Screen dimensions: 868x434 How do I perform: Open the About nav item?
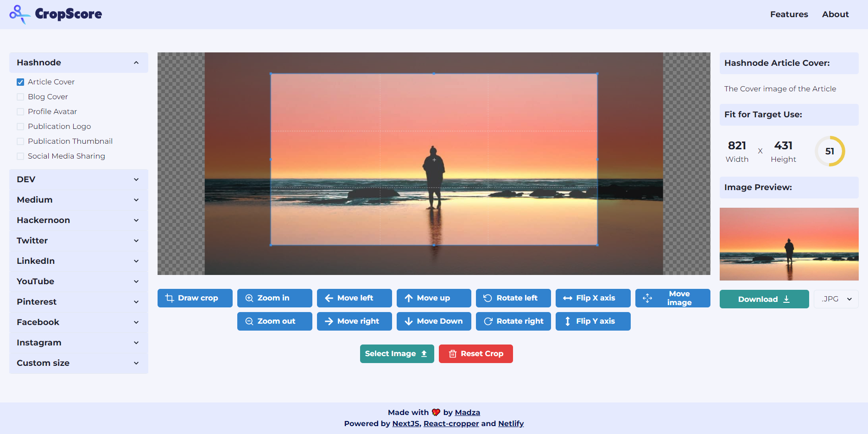click(x=835, y=14)
